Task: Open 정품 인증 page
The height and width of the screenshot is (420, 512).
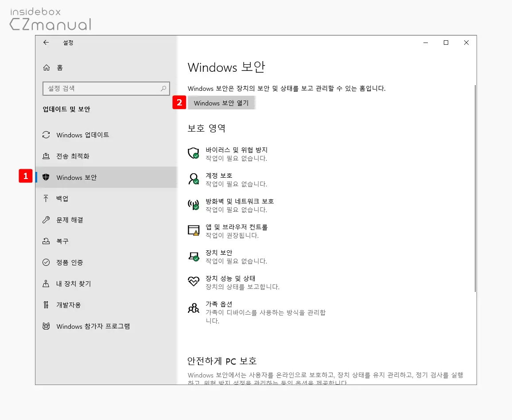Action: tap(106, 262)
